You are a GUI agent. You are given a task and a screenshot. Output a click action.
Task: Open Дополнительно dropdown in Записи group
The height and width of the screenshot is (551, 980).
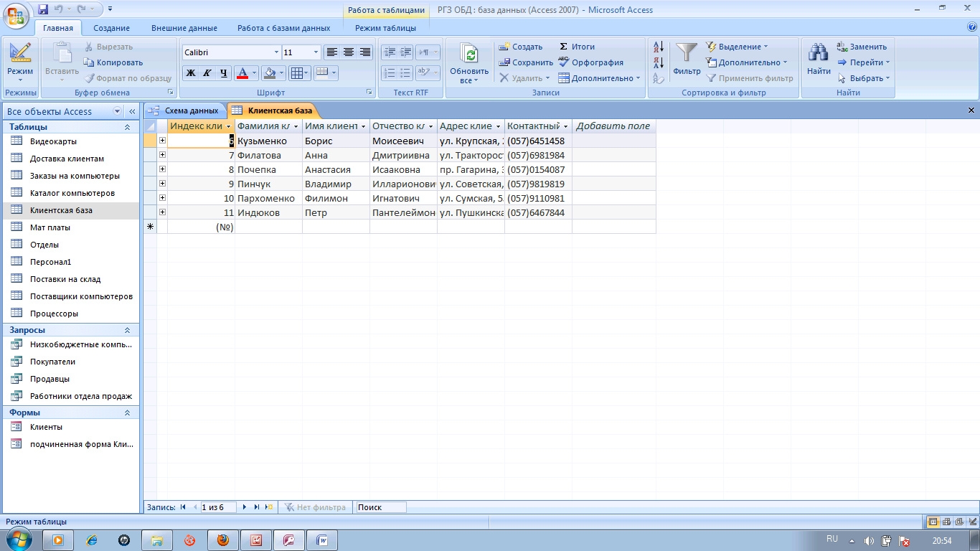(x=600, y=78)
